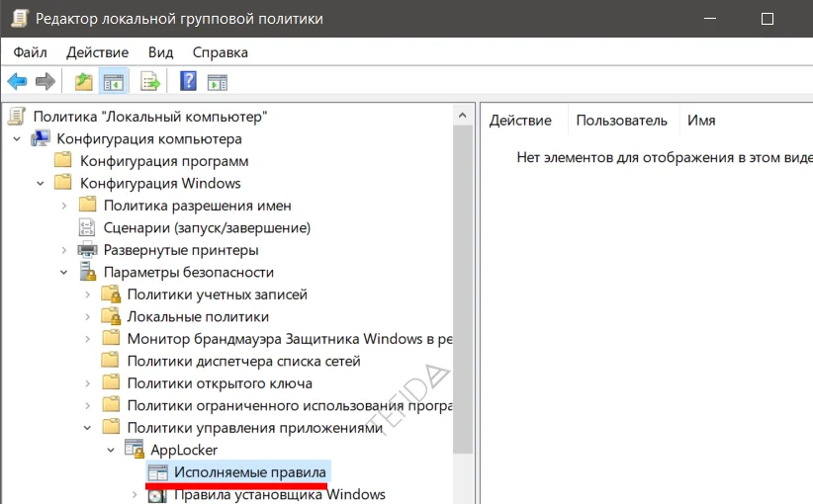Click script icon of Сценарии (запуск/завершение)
The image size is (813, 504).
(87, 227)
